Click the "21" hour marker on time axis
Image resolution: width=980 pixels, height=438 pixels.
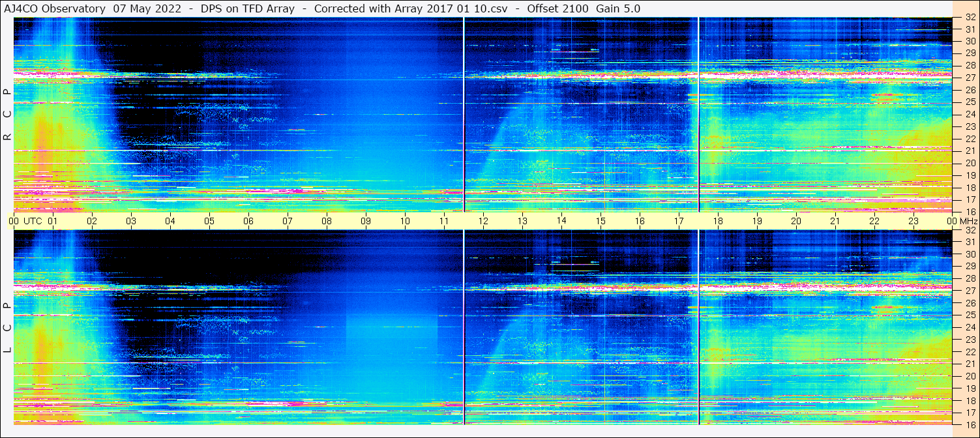tap(835, 221)
